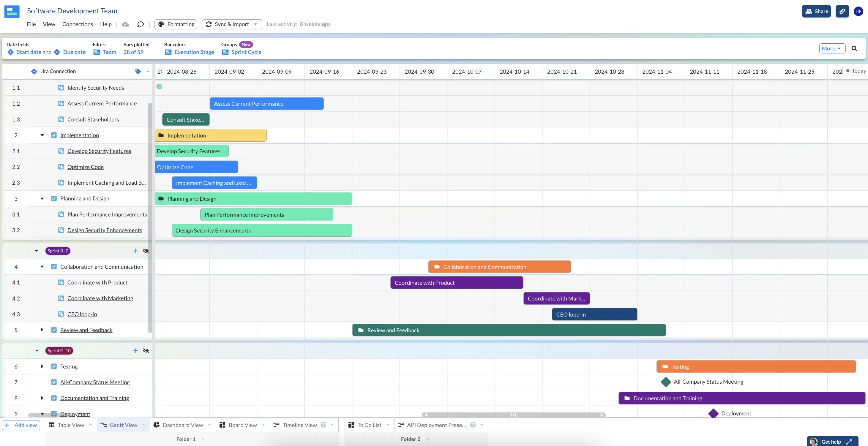Toggle the Review and Feedback checkbox
The height and width of the screenshot is (446, 868).
tap(54, 330)
